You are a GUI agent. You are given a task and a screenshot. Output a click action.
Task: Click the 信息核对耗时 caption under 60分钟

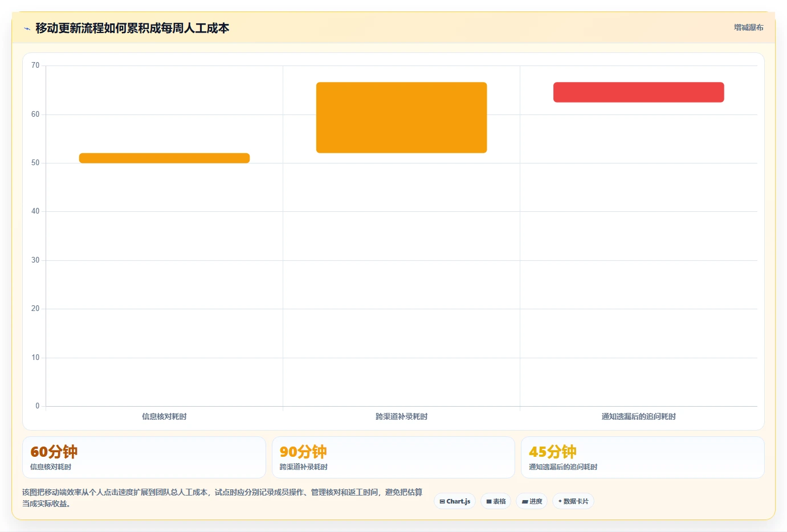(x=51, y=467)
